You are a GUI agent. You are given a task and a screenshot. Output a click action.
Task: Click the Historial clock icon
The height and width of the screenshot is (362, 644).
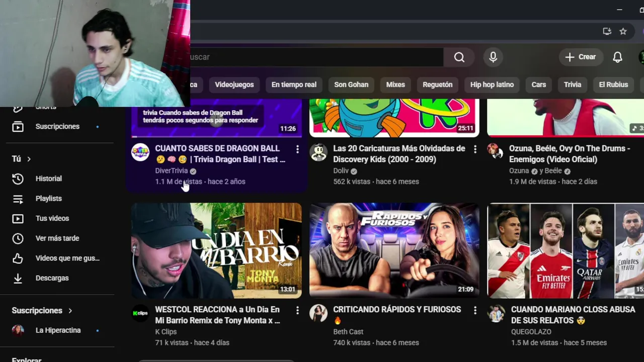coord(18,178)
